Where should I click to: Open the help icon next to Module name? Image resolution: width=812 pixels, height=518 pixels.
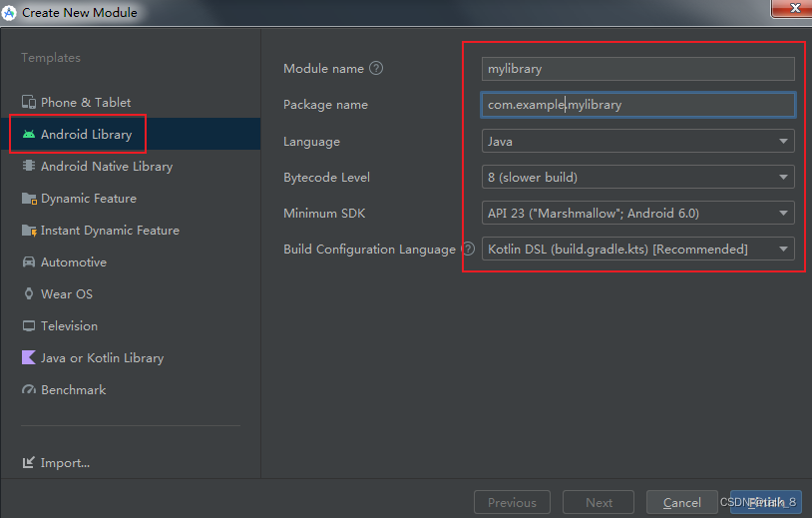(x=376, y=68)
